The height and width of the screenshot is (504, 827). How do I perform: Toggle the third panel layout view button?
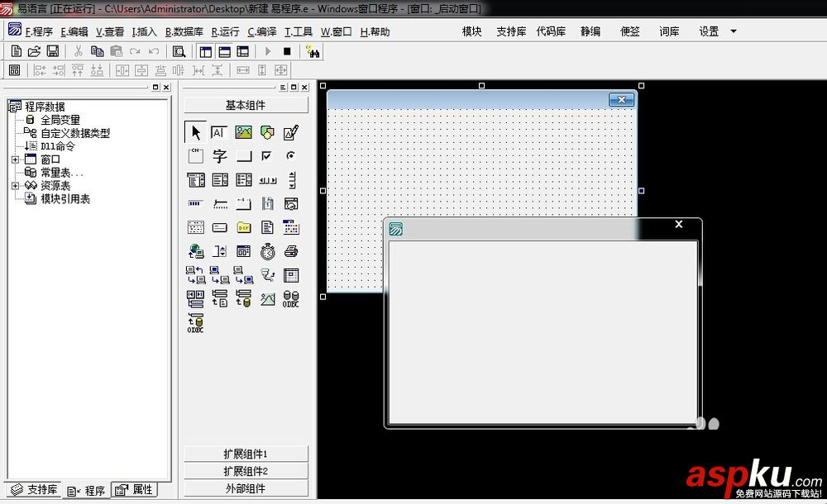pyautogui.click(x=243, y=51)
